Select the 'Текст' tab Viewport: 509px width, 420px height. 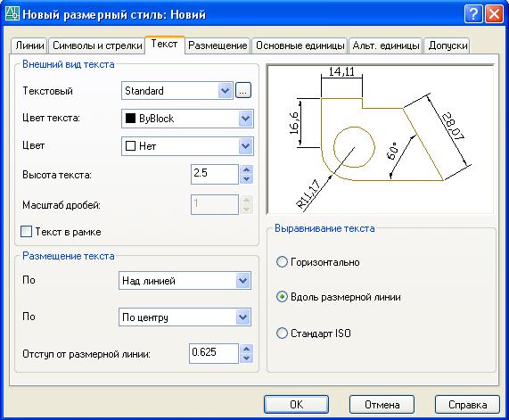point(165,45)
